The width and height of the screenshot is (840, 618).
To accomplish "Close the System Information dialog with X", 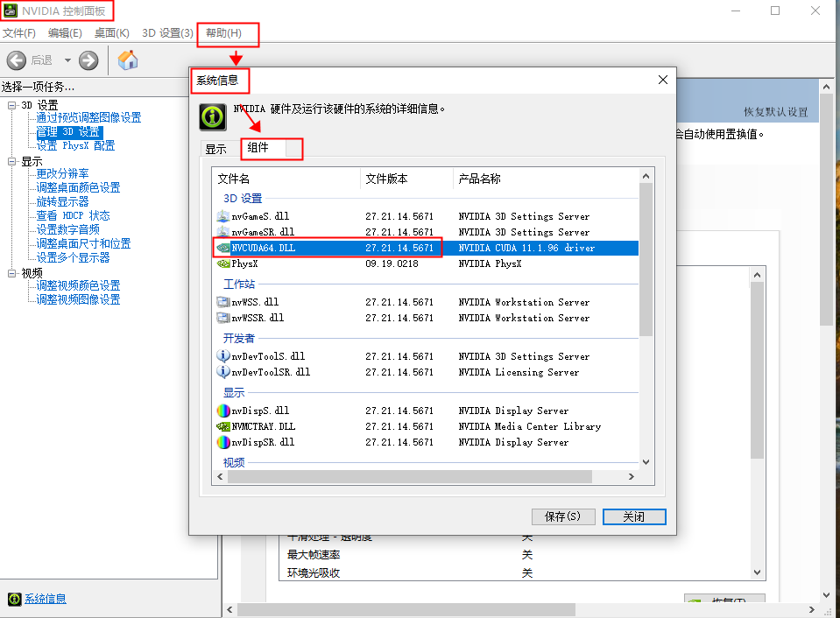I will [663, 80].
